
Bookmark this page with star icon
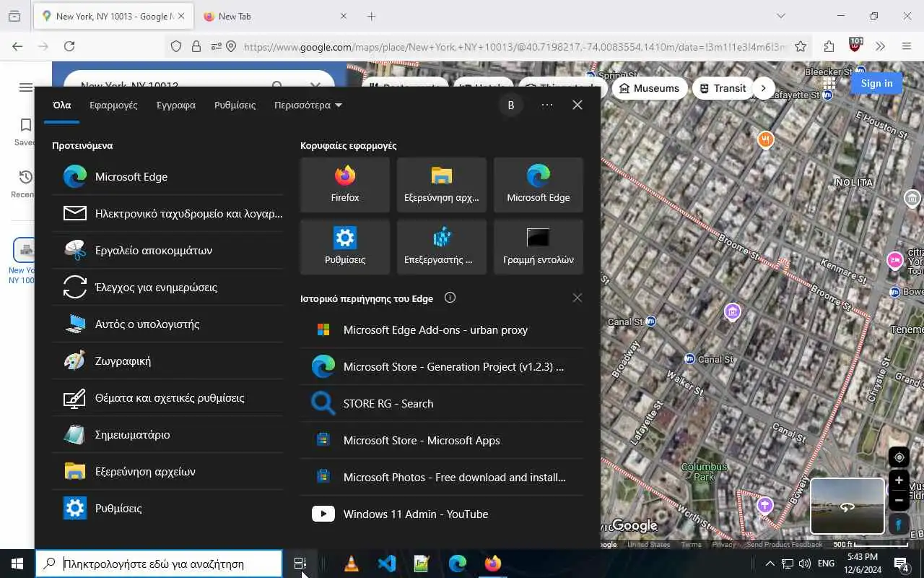coord(801,46)
